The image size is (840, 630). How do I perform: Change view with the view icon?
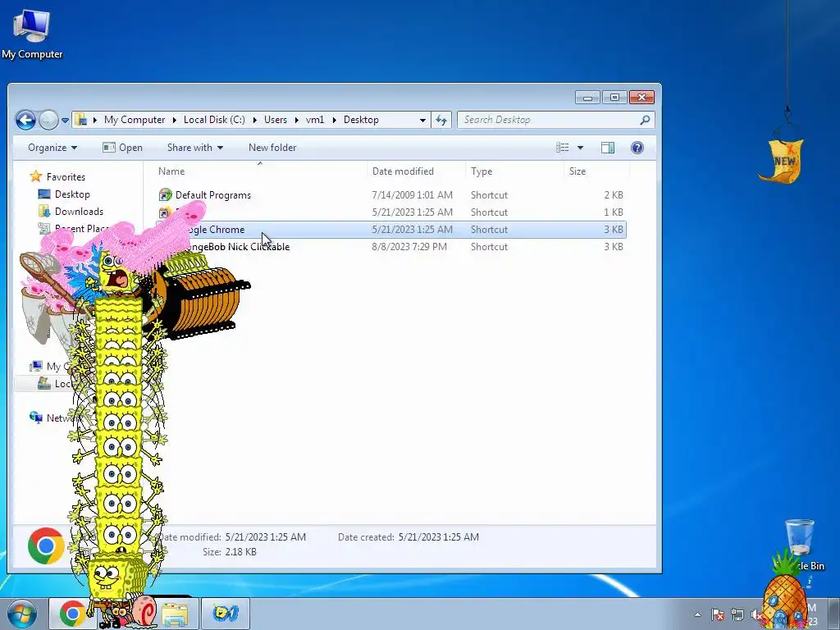coord(563,148)
